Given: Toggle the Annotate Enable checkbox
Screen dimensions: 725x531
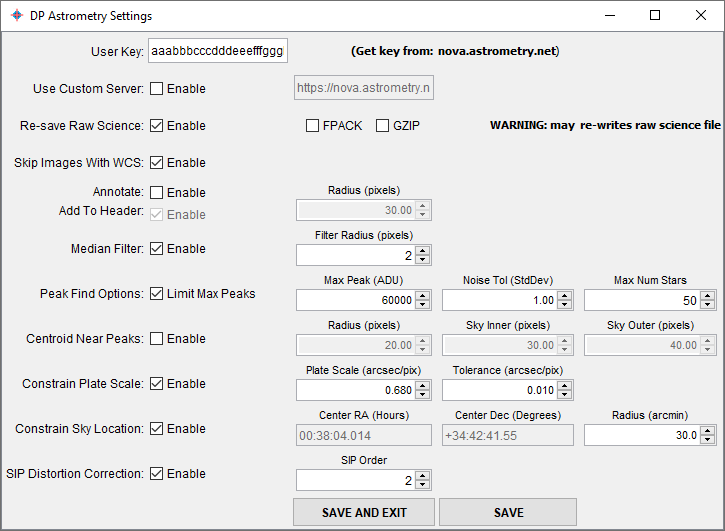Looking at the screenshot, I should (x=157, y=192).
